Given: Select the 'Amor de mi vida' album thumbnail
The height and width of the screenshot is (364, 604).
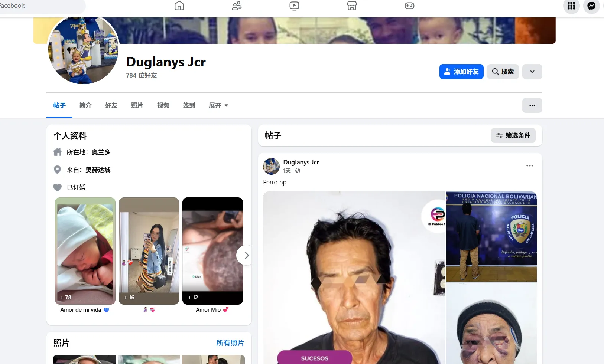Looking at the screenshot, I should click(x=85, y=251).
